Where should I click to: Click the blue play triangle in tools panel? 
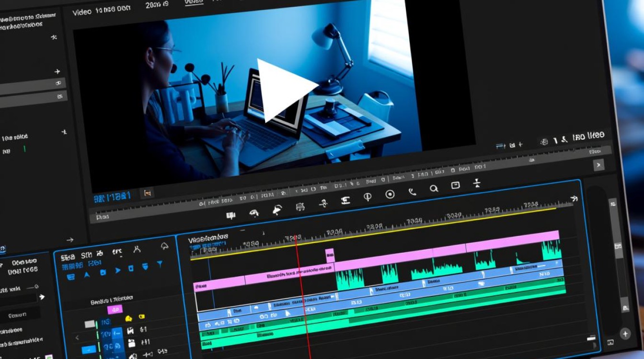pyautogui.click(x=117, y=270)
